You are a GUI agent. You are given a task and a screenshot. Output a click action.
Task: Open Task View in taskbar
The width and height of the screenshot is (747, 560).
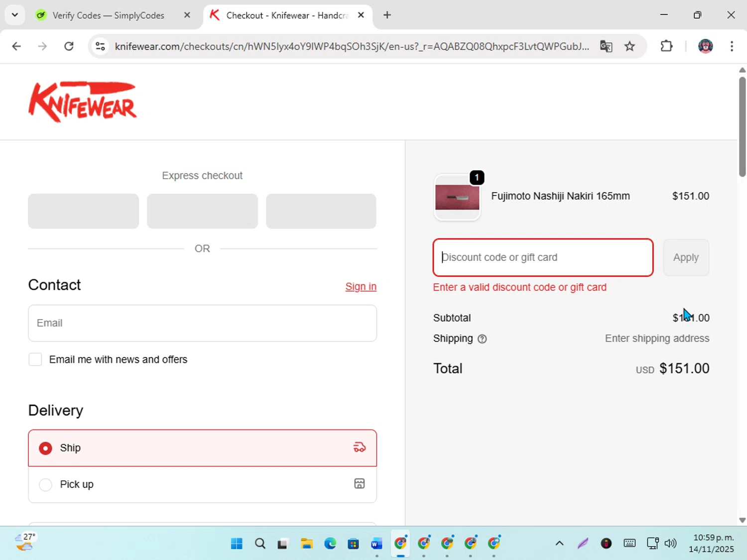pos(283,543)
